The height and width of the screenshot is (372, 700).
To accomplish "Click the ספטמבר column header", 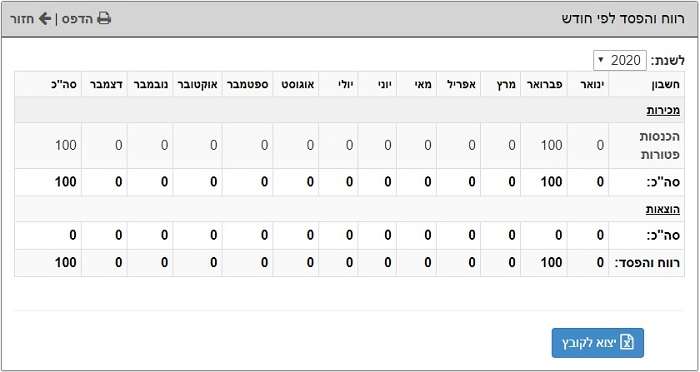I will tap(248, 84).
